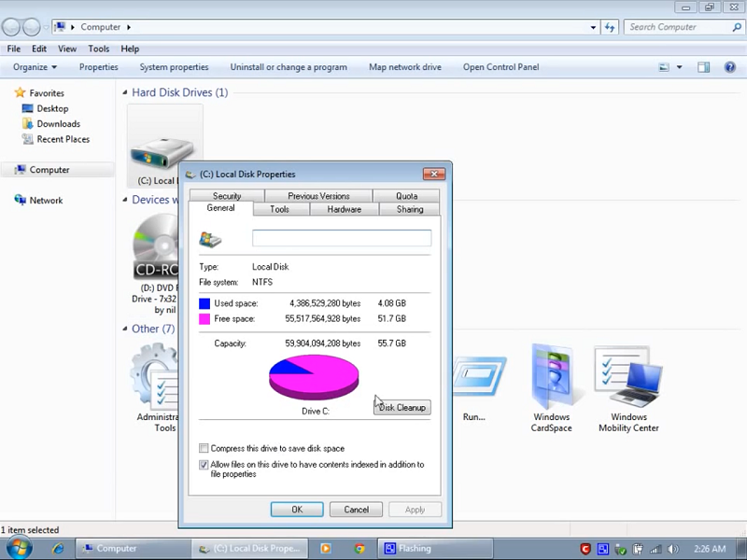
Task: Click the refresh button in address bar
Action: coord(610,27)
